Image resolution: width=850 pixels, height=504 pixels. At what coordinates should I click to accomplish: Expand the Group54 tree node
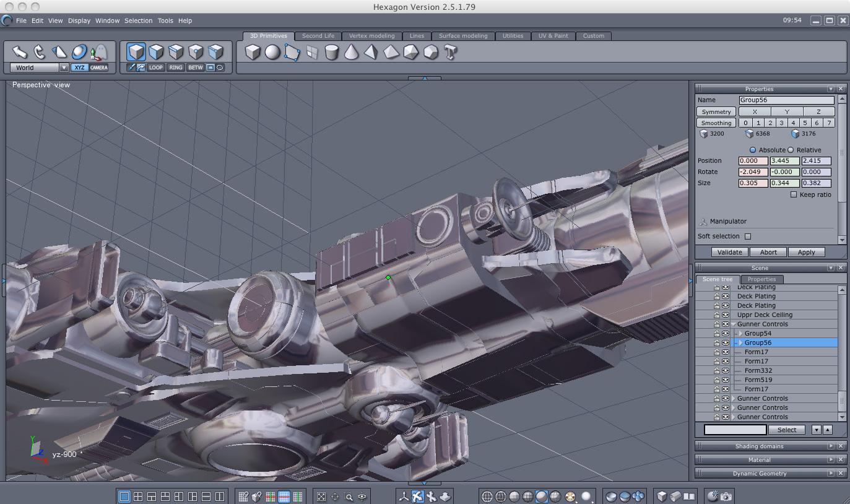click(x=740, y=334)
